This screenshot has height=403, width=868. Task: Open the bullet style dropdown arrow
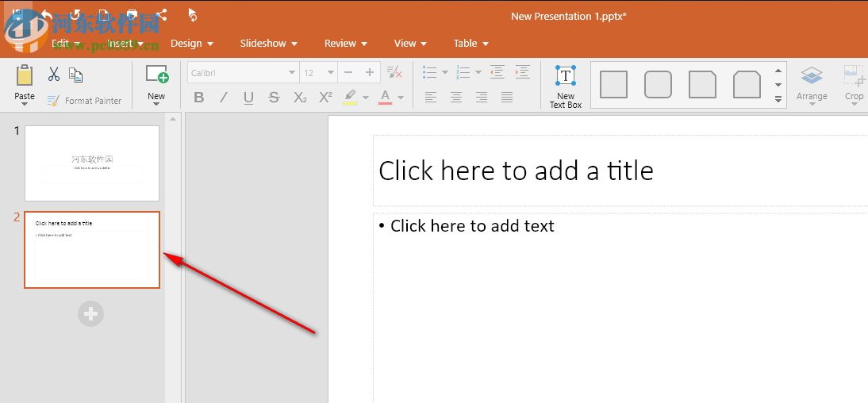point(444,72)
